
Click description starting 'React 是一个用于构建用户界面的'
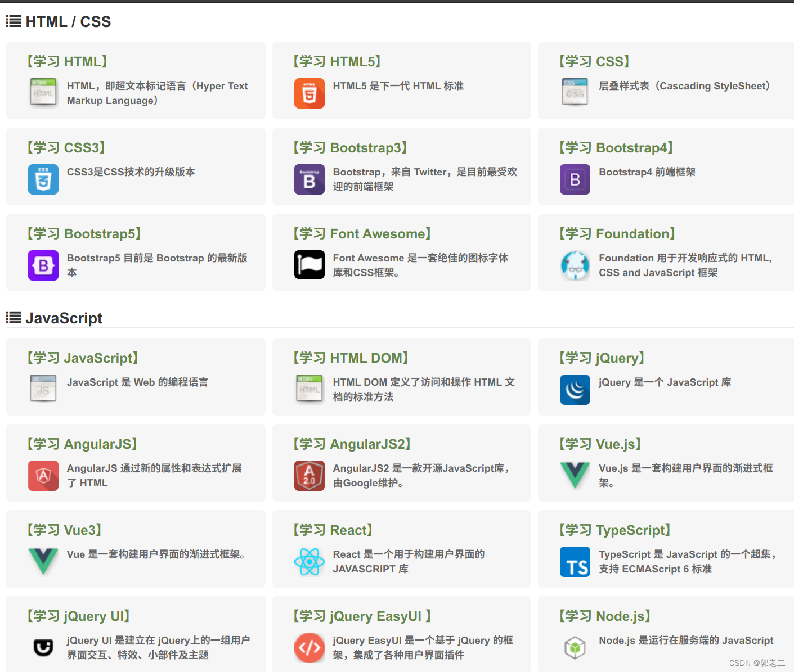[x=409, y=562]
